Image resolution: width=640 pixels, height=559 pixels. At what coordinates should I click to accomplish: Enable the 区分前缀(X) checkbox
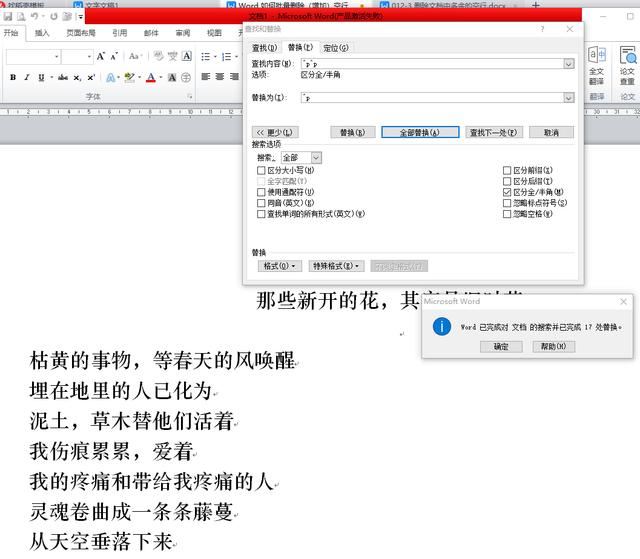(507, 170)
